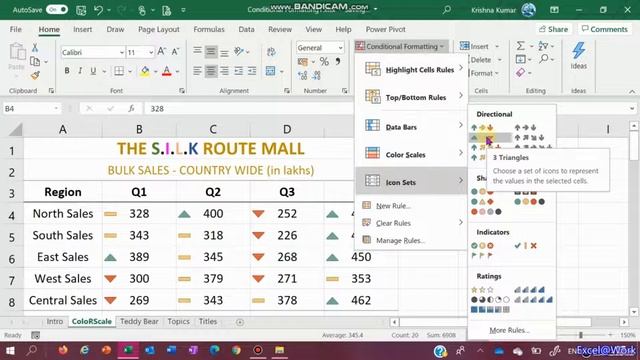
Task: Select the 3 Symbols check-cross icon set
Action: [x=525, y=246]
